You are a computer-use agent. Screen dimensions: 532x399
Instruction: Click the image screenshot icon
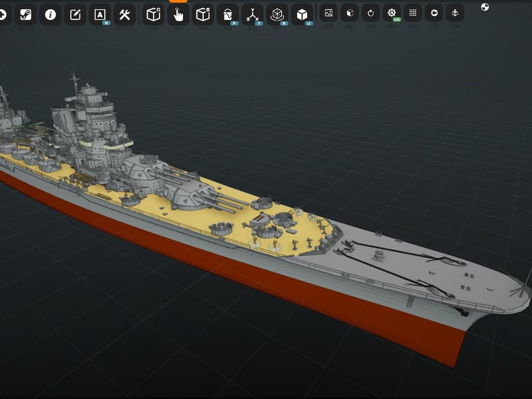click(329, 13)
